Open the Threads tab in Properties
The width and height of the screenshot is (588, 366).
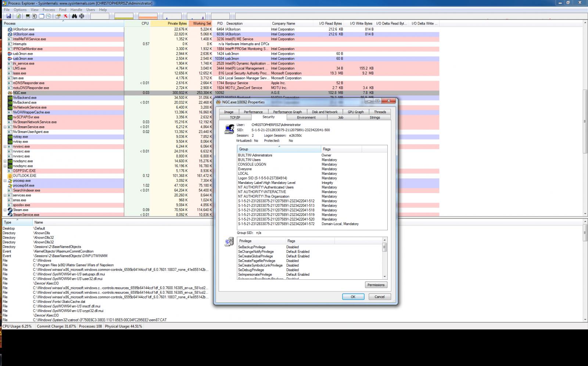click(x=380, y=112)
